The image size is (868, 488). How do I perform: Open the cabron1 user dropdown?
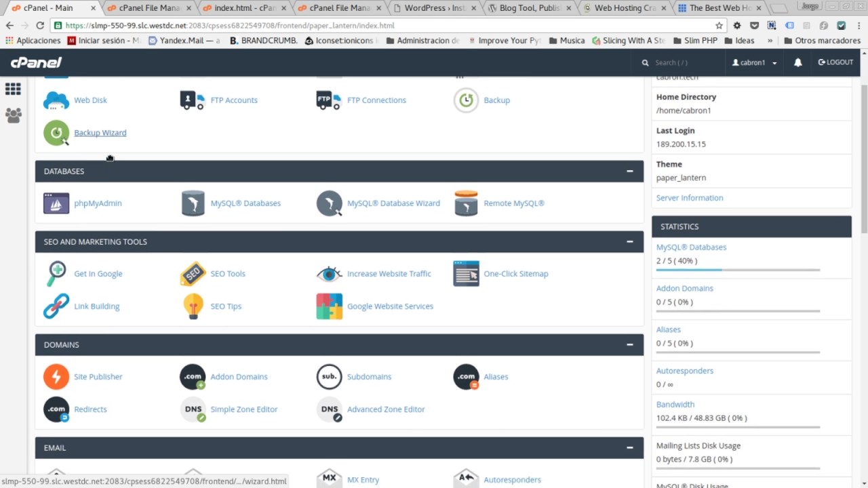755,62
